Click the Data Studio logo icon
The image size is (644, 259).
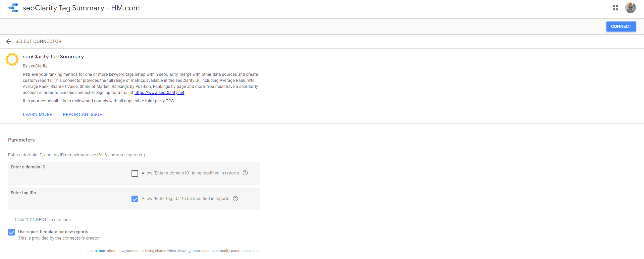pyautogui.click(x=13, y=8)
